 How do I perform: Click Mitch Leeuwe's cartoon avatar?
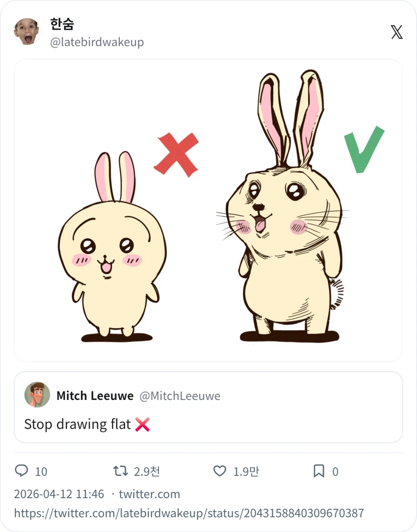[37, 395]
